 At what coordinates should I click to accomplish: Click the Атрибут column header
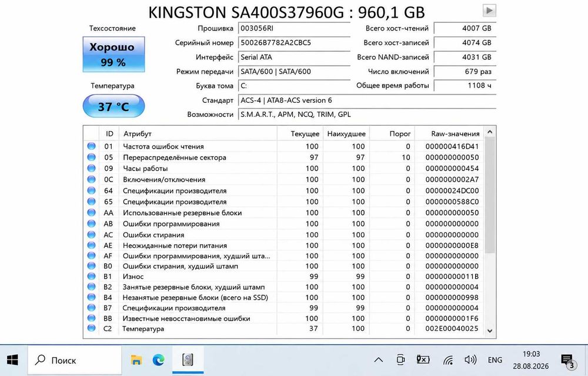(198, 134)
